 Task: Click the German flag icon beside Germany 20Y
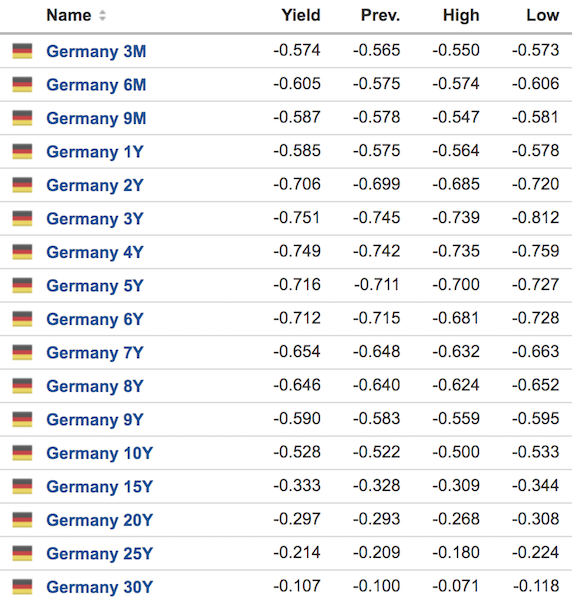tap(22, 520)
